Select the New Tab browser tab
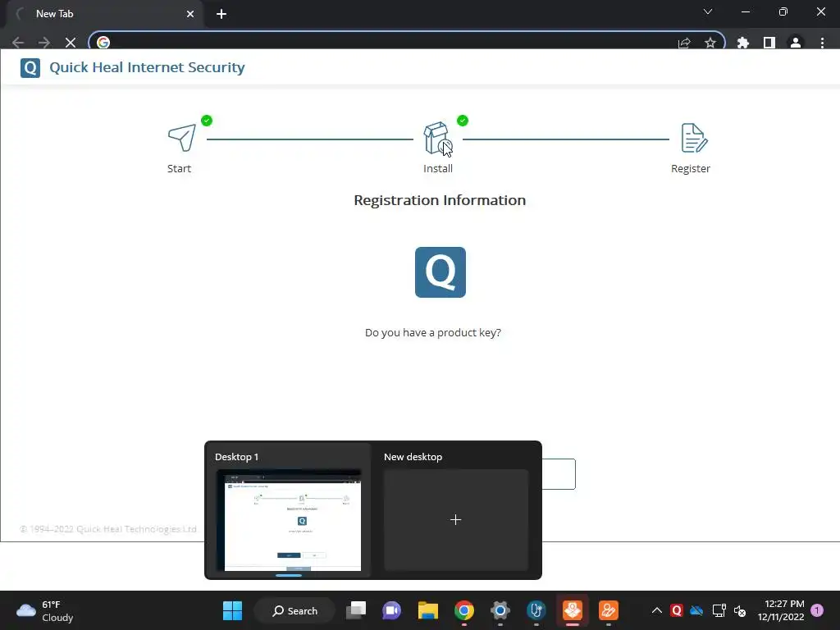 click(x=104, y=14)
